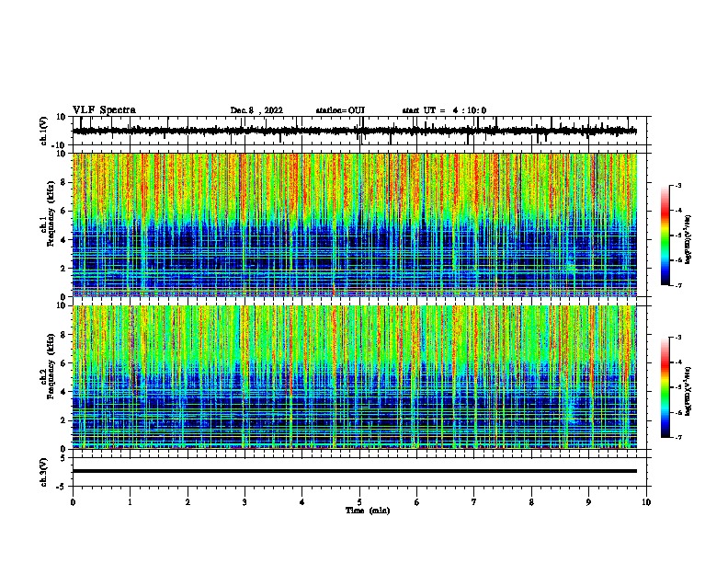
Task: Click the time axis tick label "0"
Action: (73, 502)
